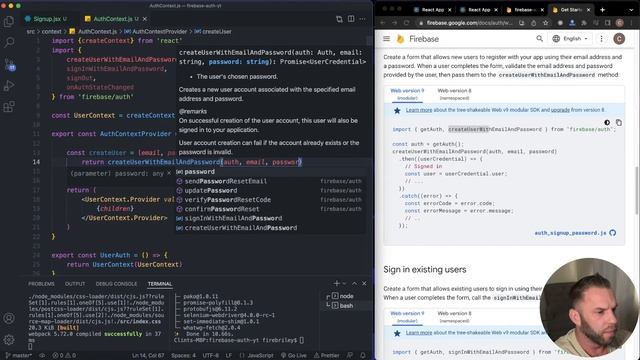Click the Prettier status bar item
Image resolution: width=640 pixels, height=360 pixels.
pos(327,356)
